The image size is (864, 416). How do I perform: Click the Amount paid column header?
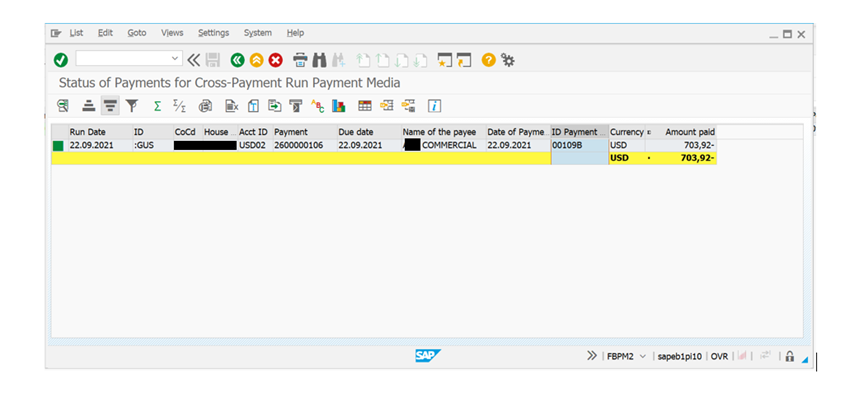(x=689, y=132)
